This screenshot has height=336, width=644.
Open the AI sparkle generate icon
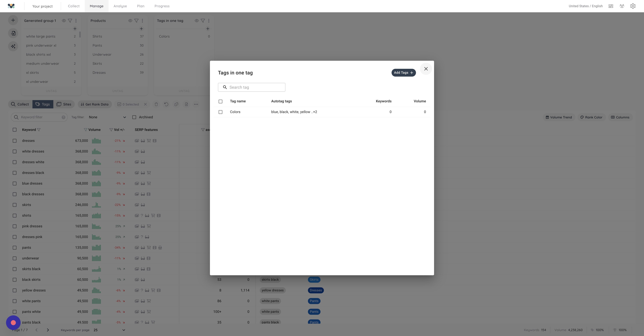[13, 46]
